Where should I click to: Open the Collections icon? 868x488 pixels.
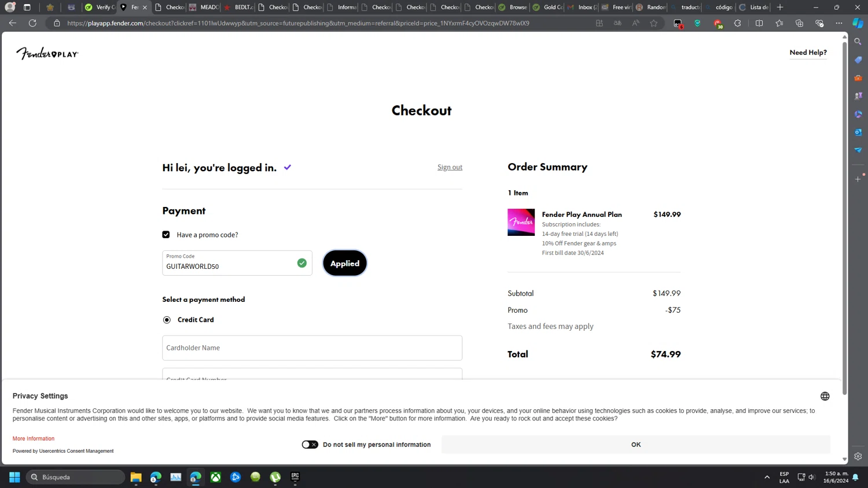pyautogui.click(x=799, y=23)
